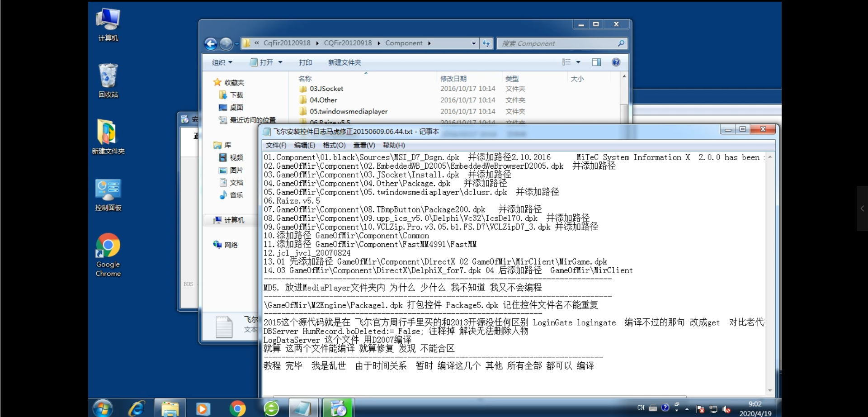Click the CqFir20120918 breadcrumb segment
This screenshot has width=868, height=417.
(x=287, y=43)
